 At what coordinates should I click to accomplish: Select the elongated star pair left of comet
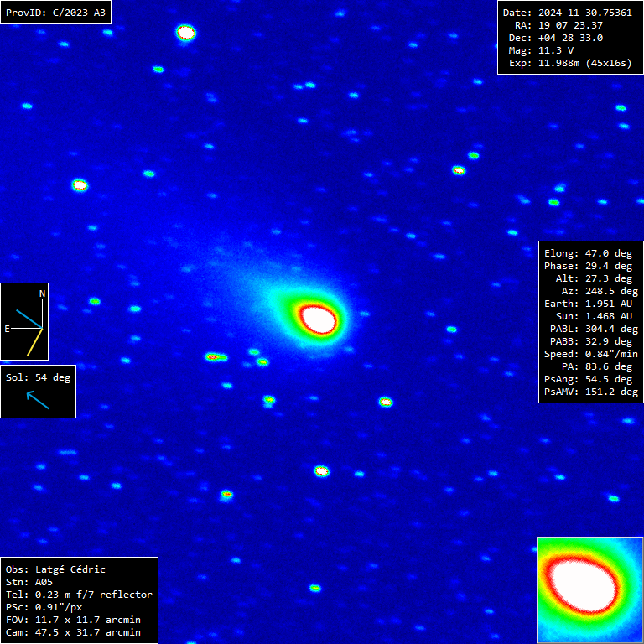[216, 357]
